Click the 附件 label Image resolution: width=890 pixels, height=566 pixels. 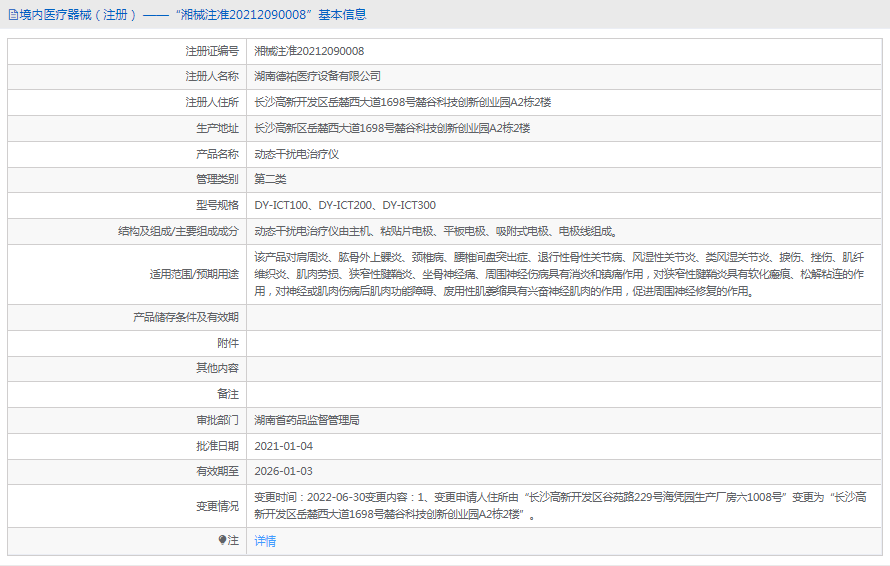point(228,343)
